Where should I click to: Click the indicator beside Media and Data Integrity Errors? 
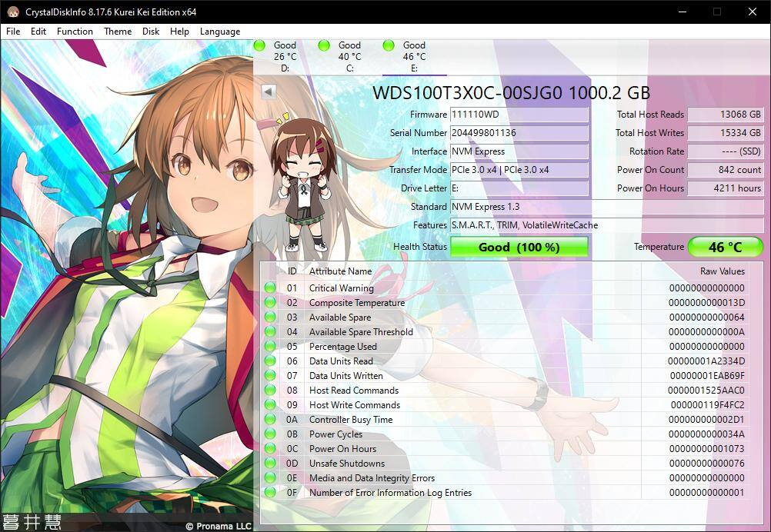[x=272, y=477]
